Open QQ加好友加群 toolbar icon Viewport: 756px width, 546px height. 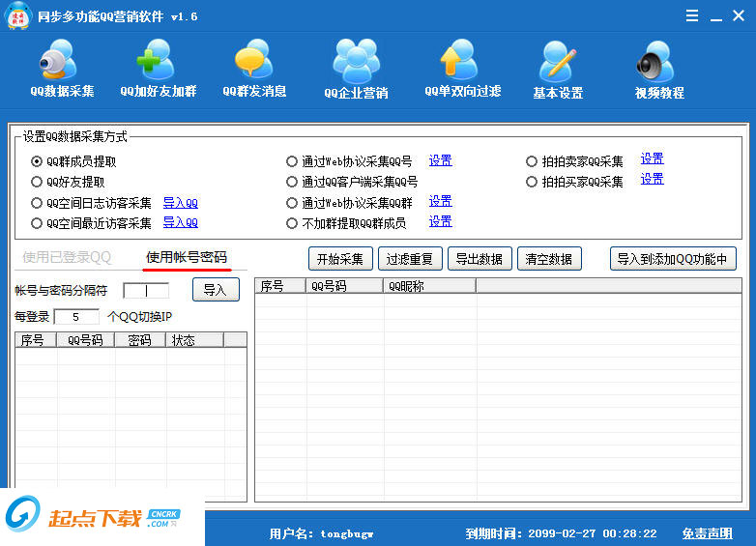pyautogui.click(x=159, y=69)
